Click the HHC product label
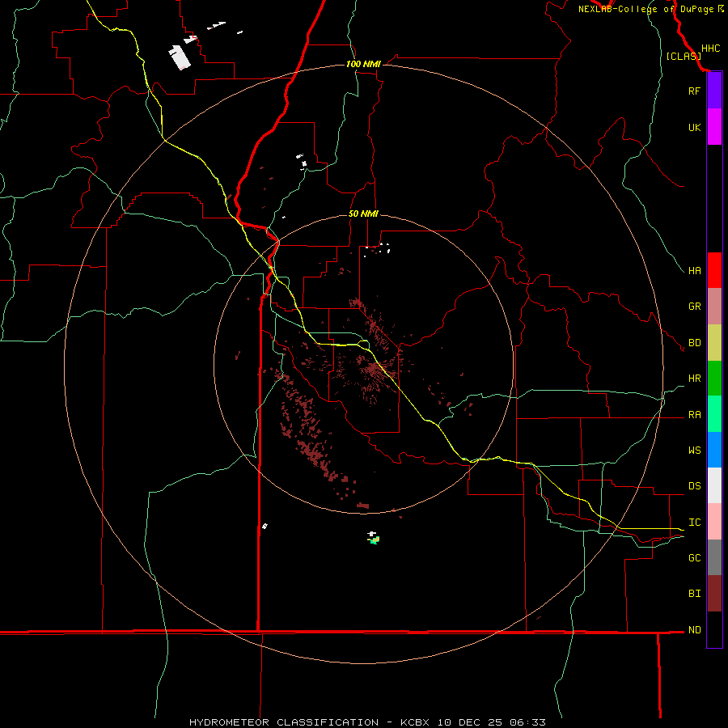 click(x=710, y=49)
